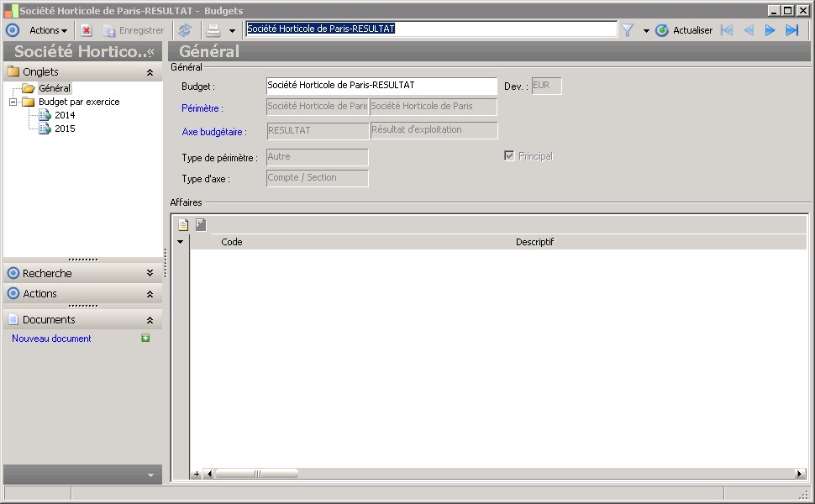Go to last record arrow
The width and height of the screenshot is (815, 504).
(x=791, y=30)
